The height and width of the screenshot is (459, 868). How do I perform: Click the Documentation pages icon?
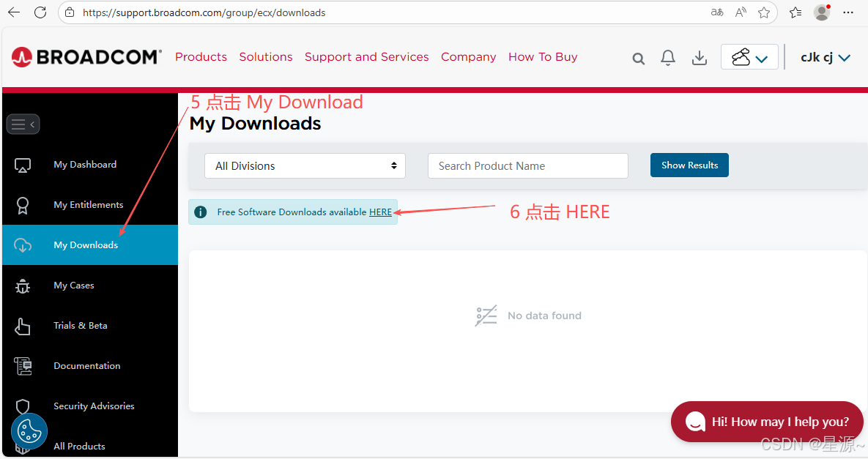(x=23, y=366)
